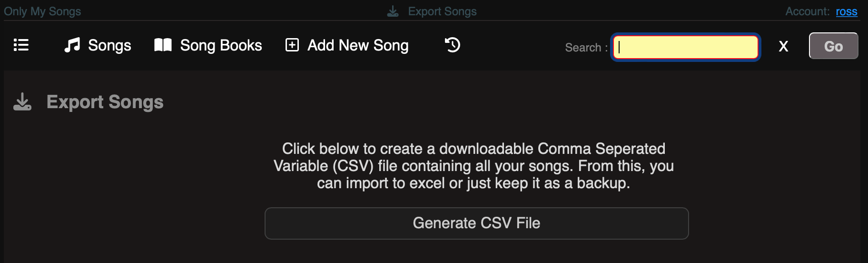Image resolution: width=868 pixels, height=263 pixels.
Task: Toggle the Only My Songs filter
Action: click(x=42, y=11)
